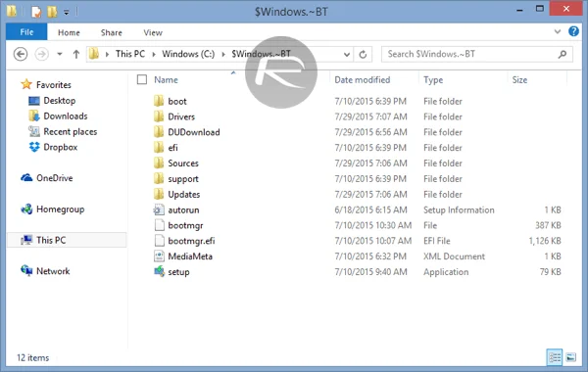Click the 387 KB size cell
This screenshot has width=588, height=372.
click(548, 225)
